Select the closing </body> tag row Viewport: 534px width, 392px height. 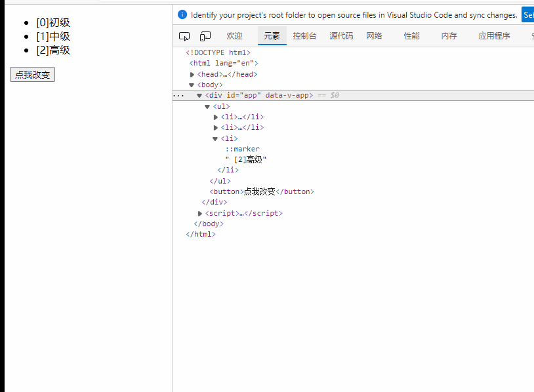coord(209,224)
